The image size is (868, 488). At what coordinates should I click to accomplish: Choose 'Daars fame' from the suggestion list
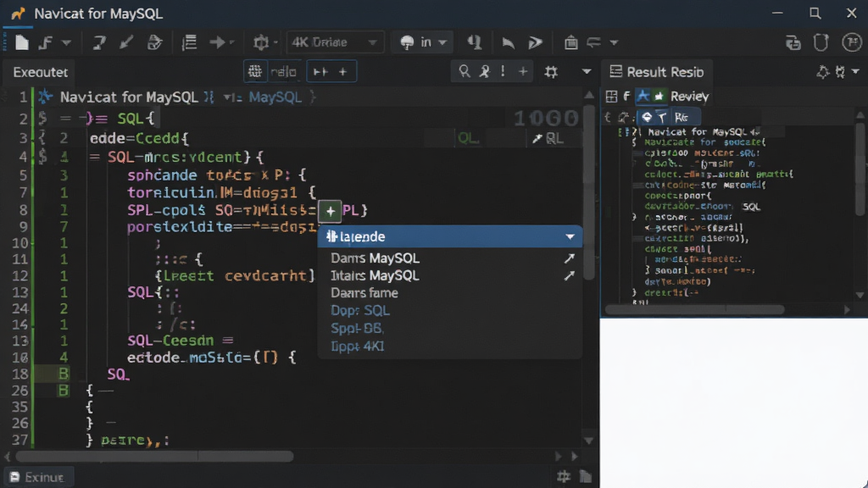pyautogui.click(x=364, y=293)
